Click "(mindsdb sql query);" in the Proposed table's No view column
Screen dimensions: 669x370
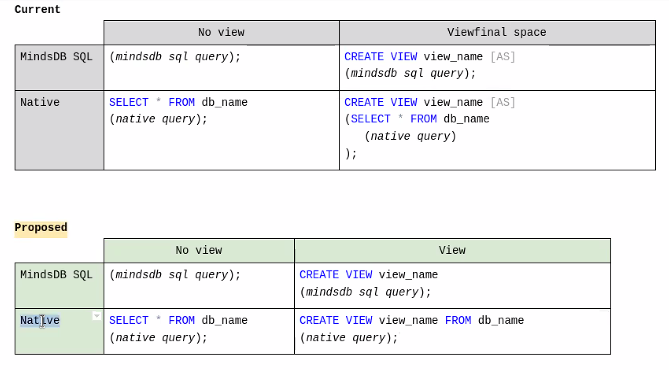(175, 275)
